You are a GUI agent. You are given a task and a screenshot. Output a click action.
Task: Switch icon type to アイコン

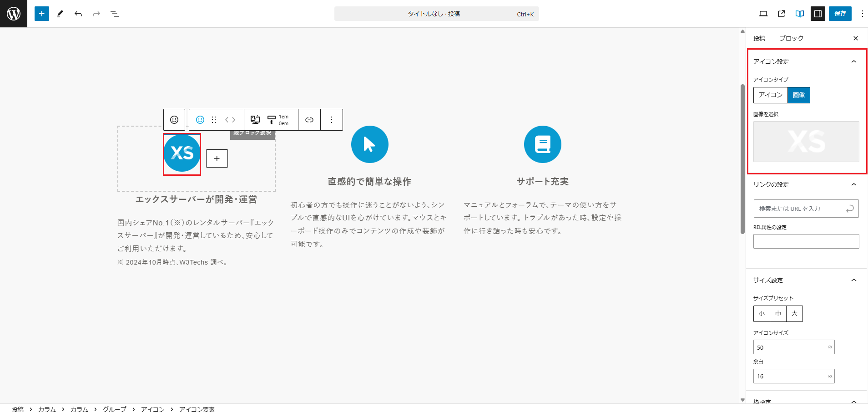(771, 95)
